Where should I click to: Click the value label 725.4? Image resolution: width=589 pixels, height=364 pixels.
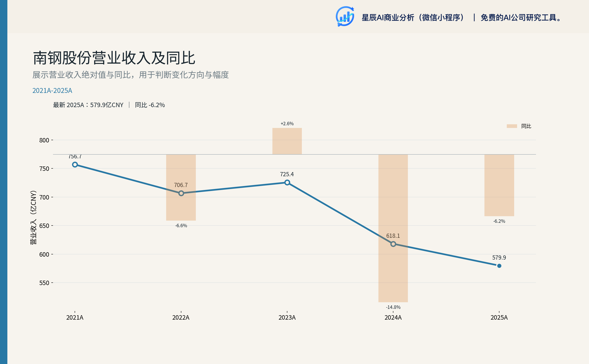pyautogui.click(x=287, y=174)
